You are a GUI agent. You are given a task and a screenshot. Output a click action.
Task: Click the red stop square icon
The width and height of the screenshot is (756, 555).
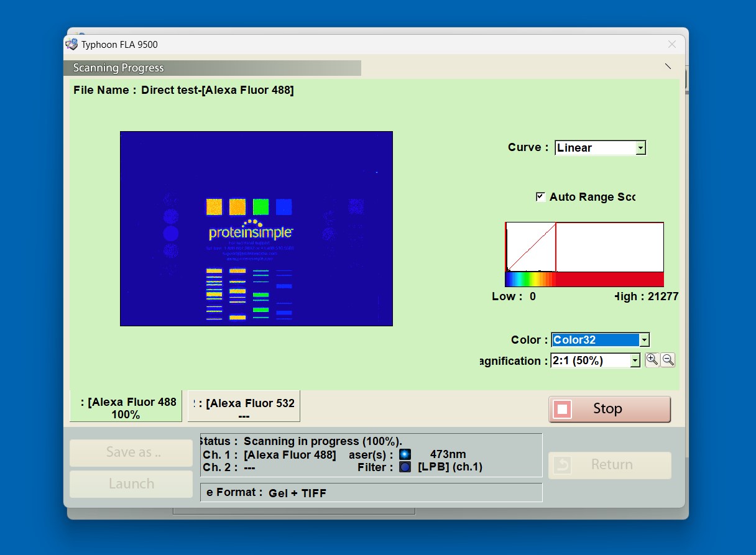(562, 409)
